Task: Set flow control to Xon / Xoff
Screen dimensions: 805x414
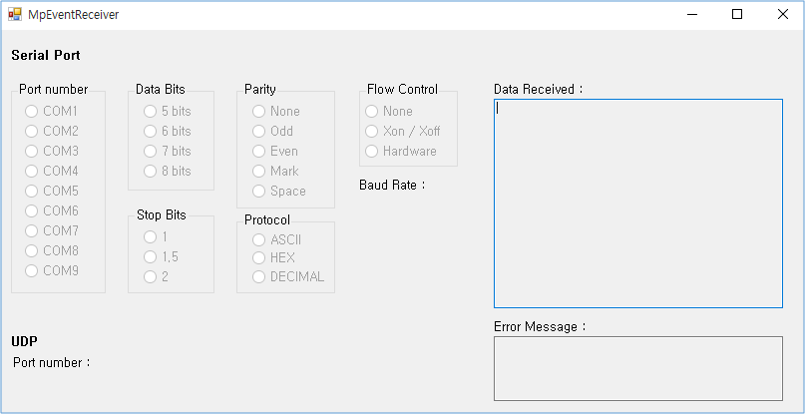Action: pos(372,131)
